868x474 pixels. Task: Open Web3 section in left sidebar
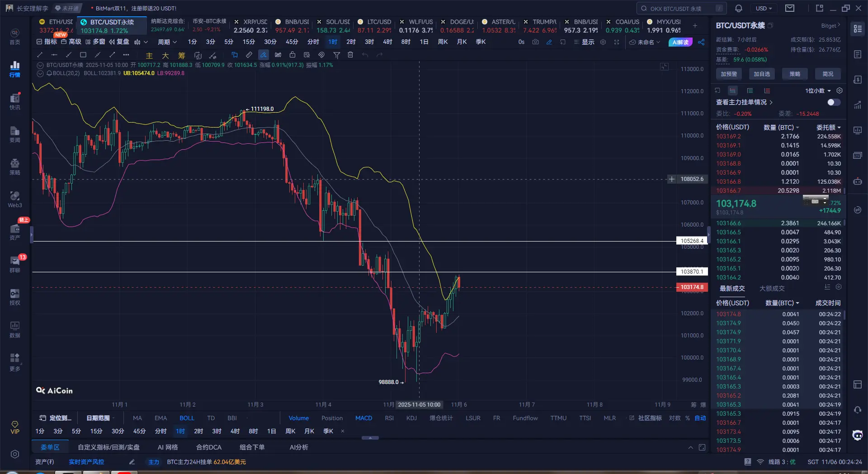coord(15,199)
